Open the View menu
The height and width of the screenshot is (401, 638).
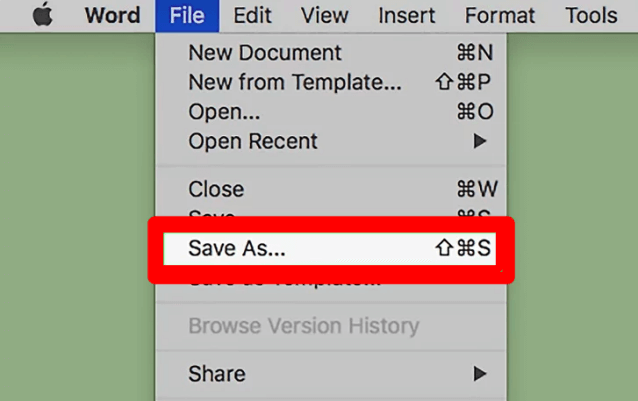tap(325, 15)
